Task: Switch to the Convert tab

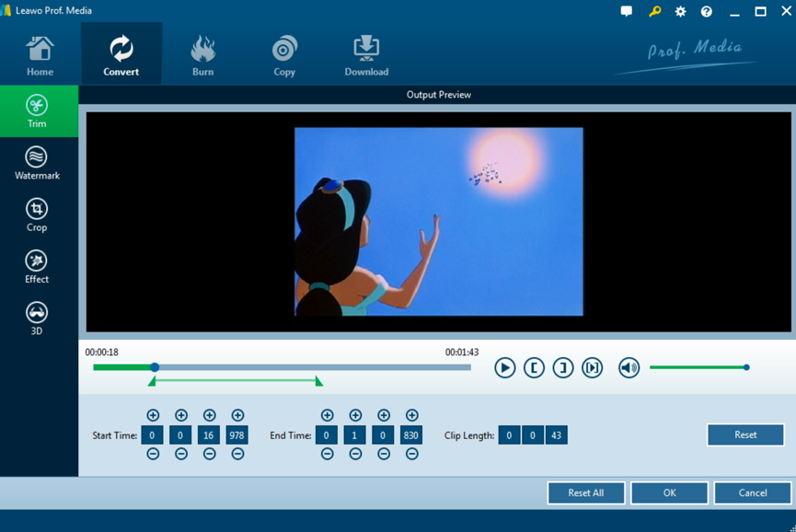Action: [x=121, y=52]
